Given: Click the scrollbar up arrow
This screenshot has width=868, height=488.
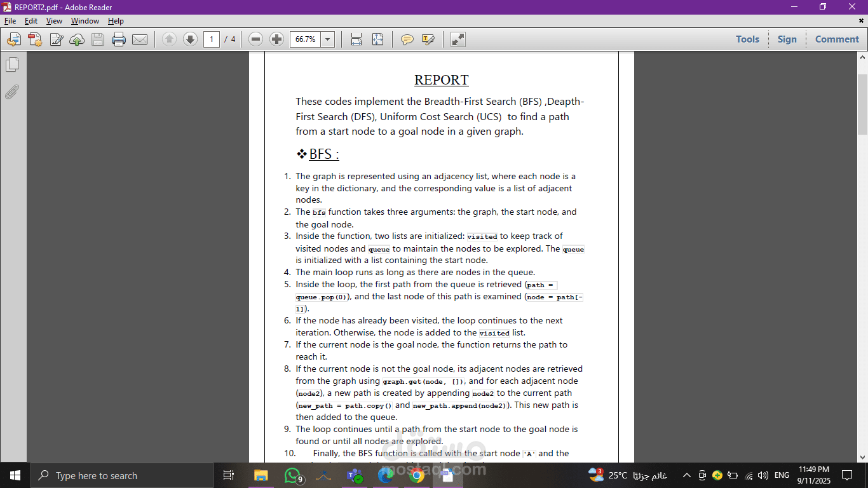Looking at the screenshot, I should point(862,57).
